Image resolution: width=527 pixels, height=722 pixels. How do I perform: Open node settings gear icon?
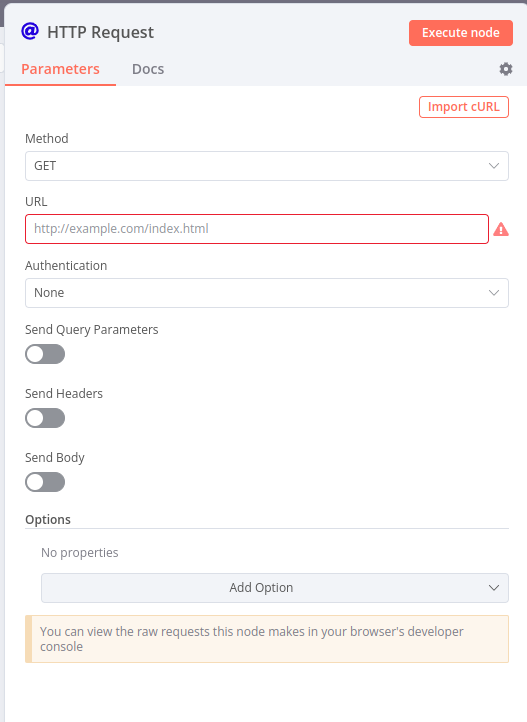click(x=506, y=69)
